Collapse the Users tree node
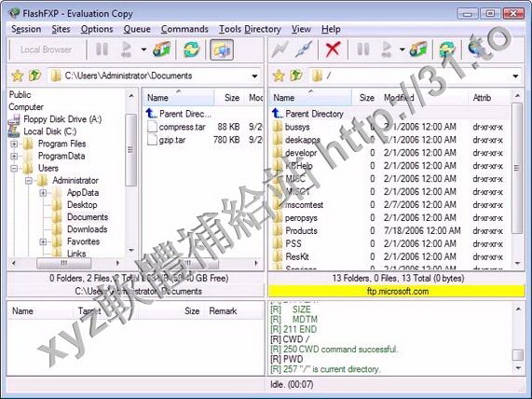 coord(14,169)
